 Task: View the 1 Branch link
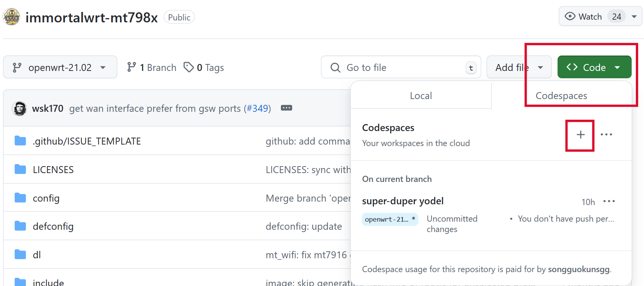pyautogui.click(x=152, y=67)
